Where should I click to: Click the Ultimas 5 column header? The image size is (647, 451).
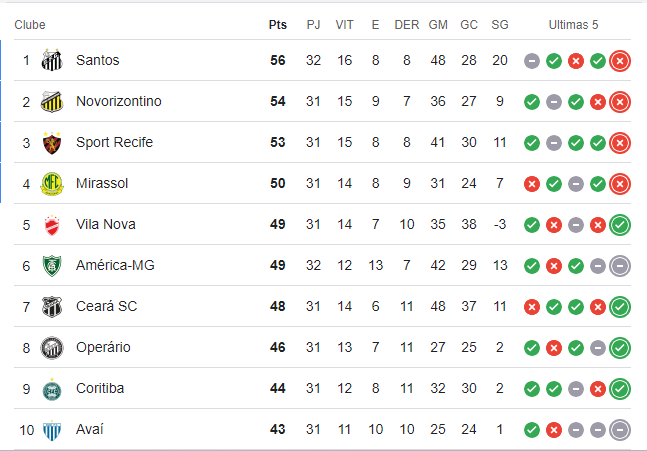coord(574,24)
